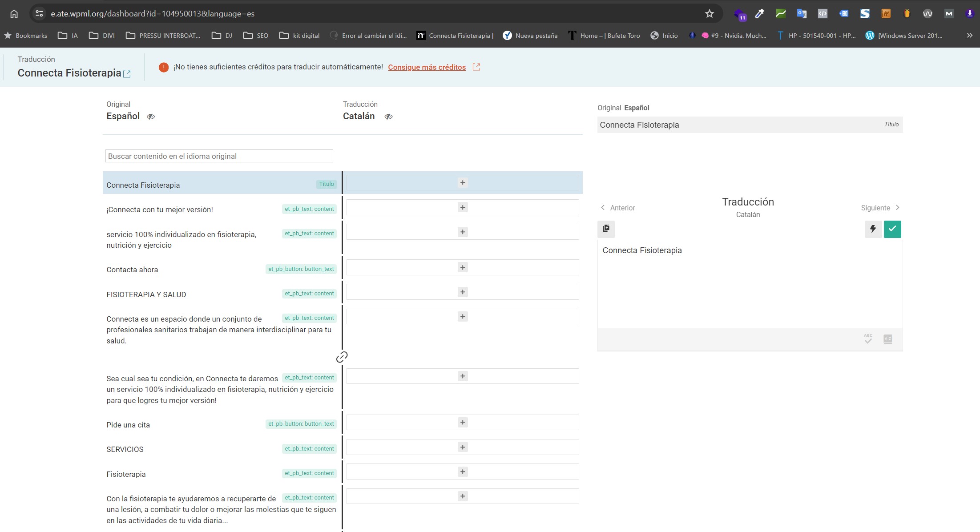This screenshot has width=980, height=532.
Task: Click the chain link icon between columns
Action: 342,357
